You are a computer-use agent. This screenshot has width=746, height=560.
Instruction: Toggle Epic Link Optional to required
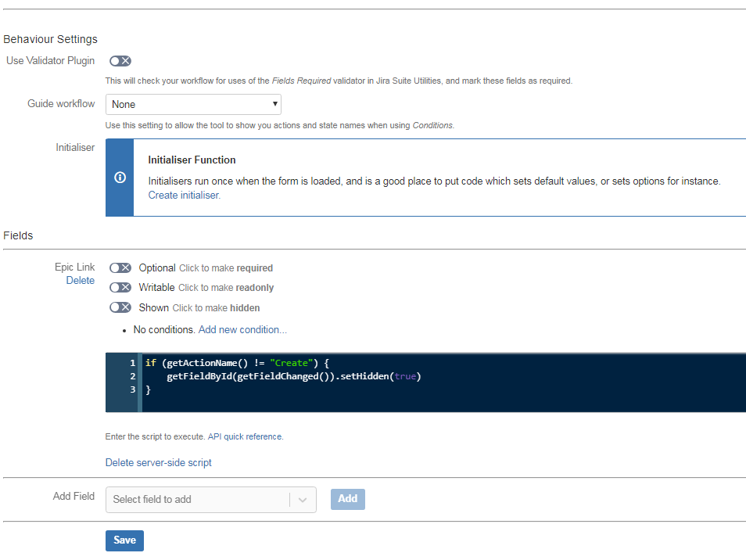pos(120,267)
